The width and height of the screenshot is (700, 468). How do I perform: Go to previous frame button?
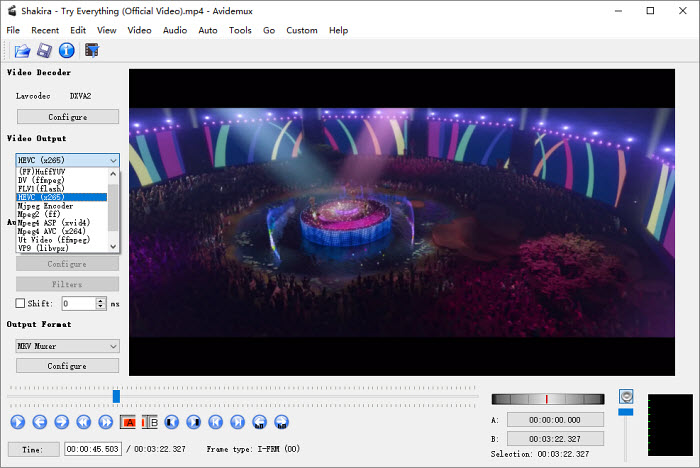[40, 422]
